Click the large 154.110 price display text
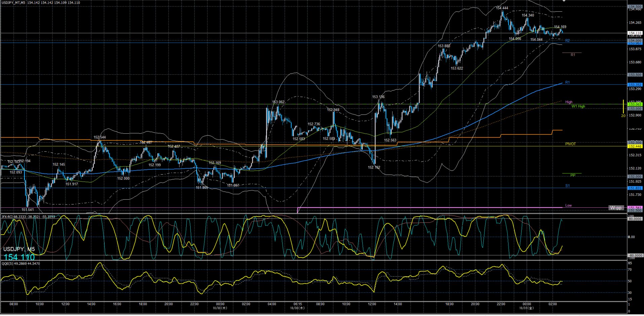This screenshot has width=644, height=316. pyautogui.click(x=19, y=257)
